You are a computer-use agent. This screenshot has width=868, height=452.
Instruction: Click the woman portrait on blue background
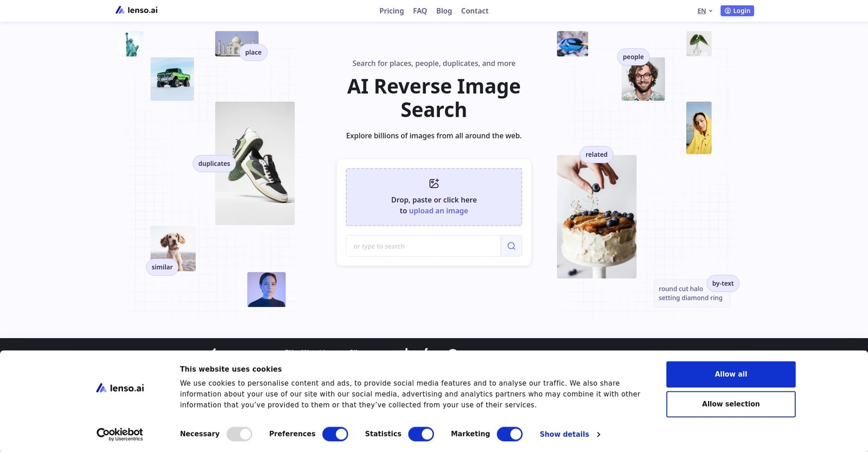pos(266,290)
